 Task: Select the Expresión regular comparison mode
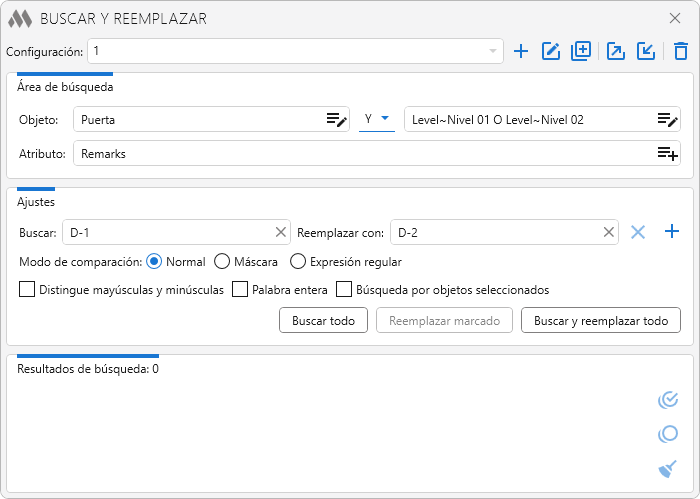coord(298,262)
